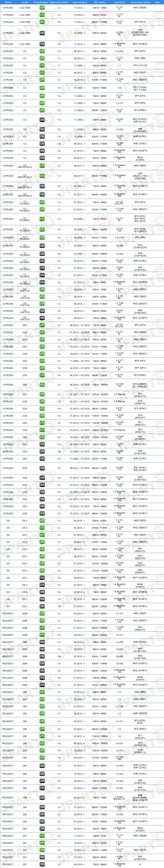164x868 pixels.
Task: Click the Marka column header
Action: [8, 2]
